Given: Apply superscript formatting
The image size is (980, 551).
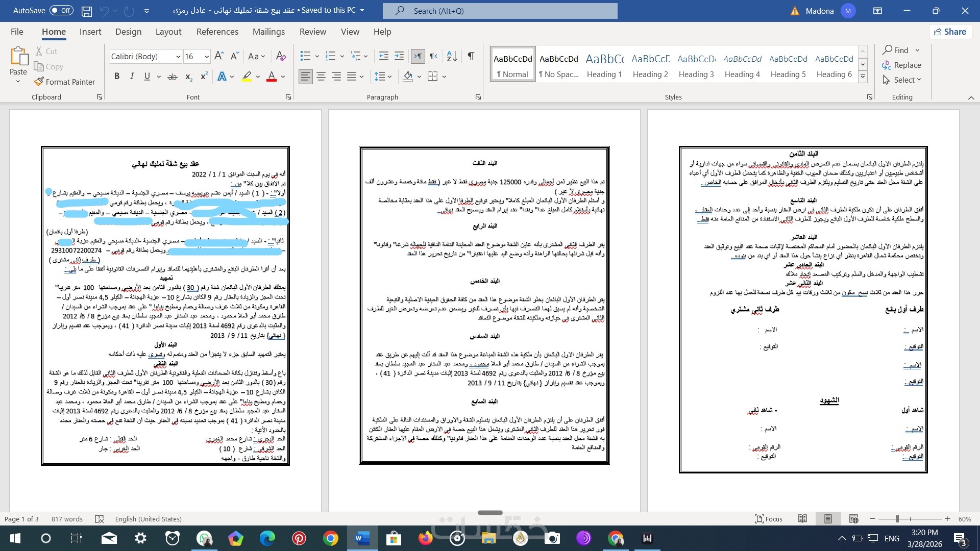Looking at the screenshot, I should (x=204, y=77).
